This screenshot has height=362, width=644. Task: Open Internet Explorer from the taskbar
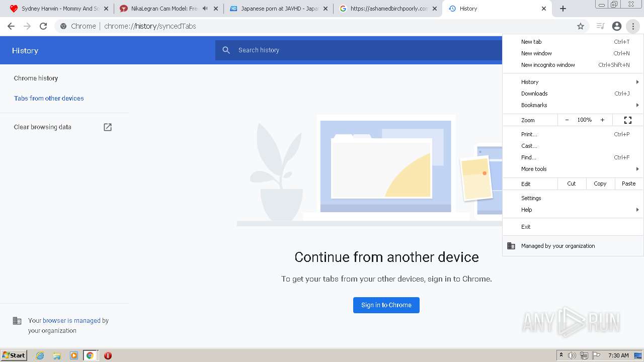tap(40, 355)
